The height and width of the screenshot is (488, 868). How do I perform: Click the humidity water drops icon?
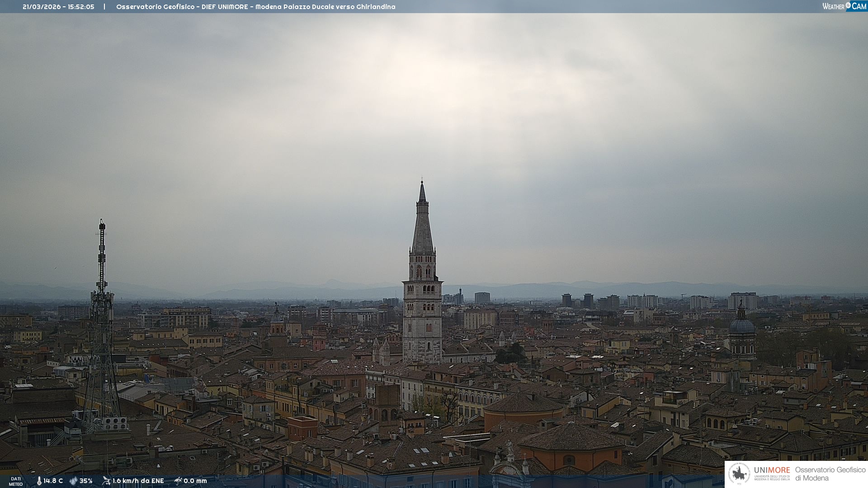tap(73, 481)
